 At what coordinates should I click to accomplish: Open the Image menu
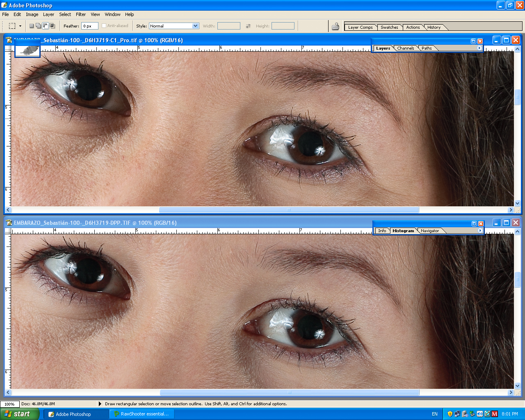tap(32, 14)
